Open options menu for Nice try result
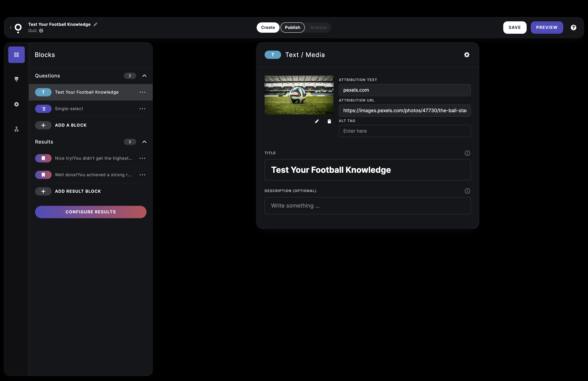Viewport: 588px width, 381px height. pos(142,158)
